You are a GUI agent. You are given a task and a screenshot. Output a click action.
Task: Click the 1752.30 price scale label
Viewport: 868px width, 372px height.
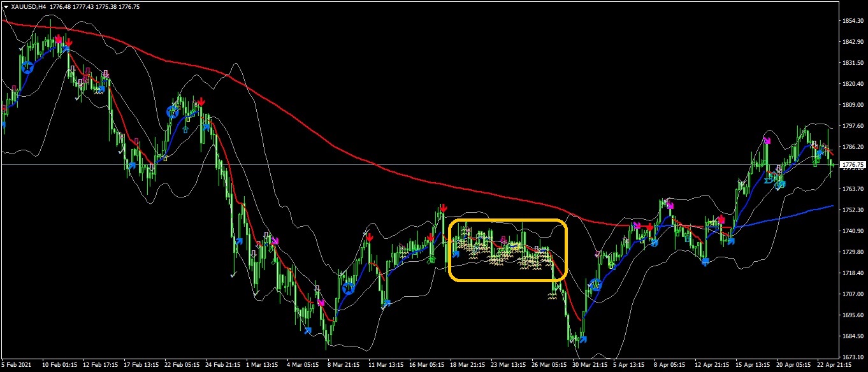click(x=852, y=210)
